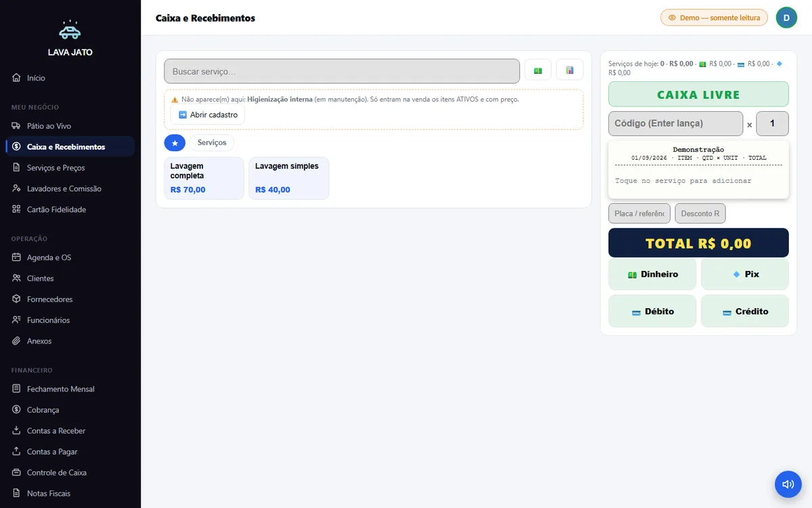Screen dimensions: 812x508
Task: Click the box icon beside Fornecedores
Action: click(16, 299)
